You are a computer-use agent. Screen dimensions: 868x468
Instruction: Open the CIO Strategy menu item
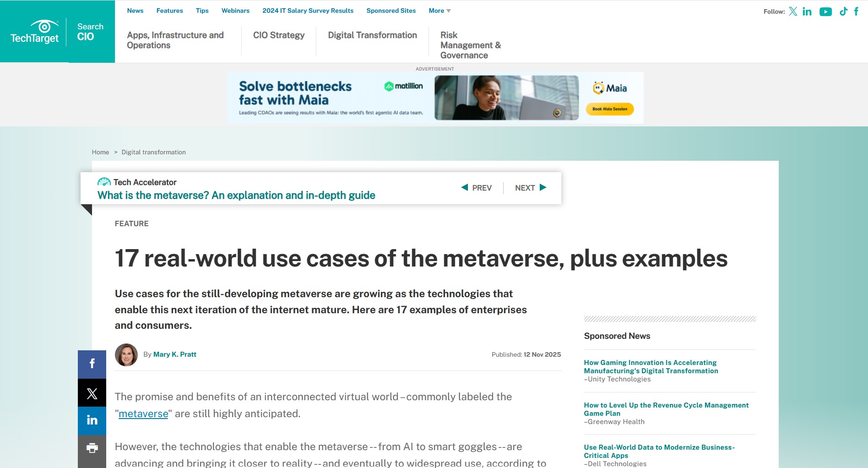click(x=278, y=35)
